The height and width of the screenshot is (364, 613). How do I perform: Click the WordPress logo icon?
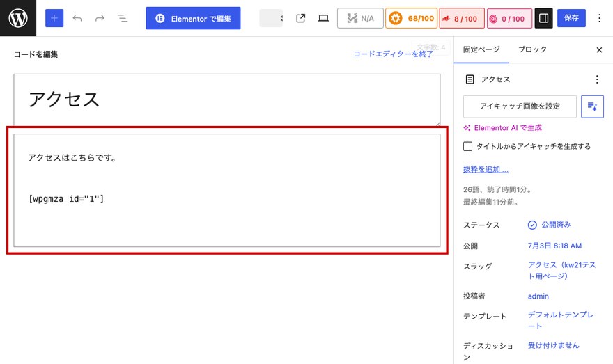pos(18,18)
